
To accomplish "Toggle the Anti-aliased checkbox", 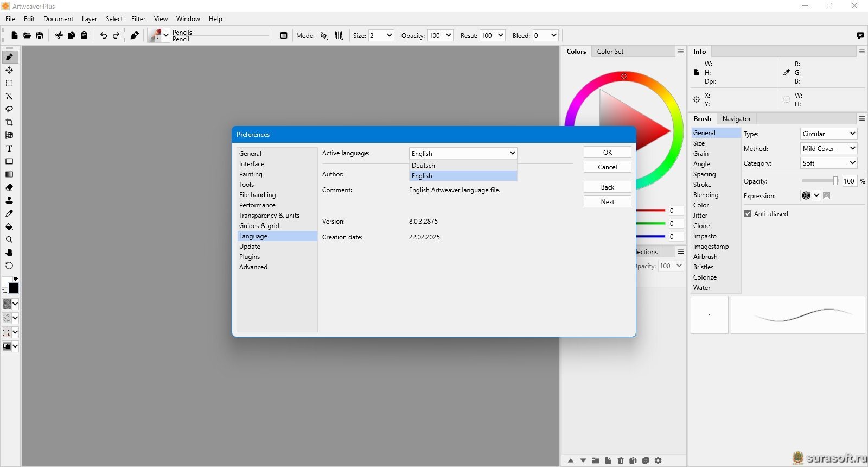I will coord(748,214).
